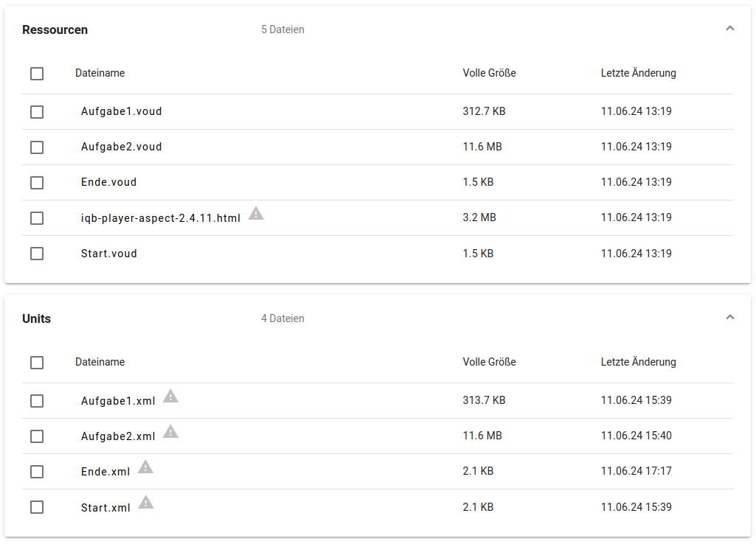756x544 pixels.
Task: Sort Ressourcen by Volle Größe header
Action: [x=489, y=73]
